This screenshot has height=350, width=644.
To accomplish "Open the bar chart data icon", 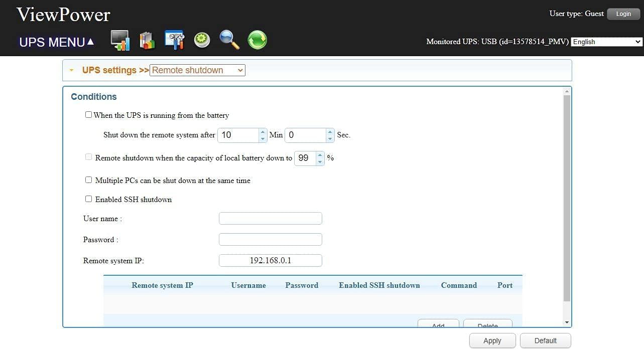I will coord(147,41).
